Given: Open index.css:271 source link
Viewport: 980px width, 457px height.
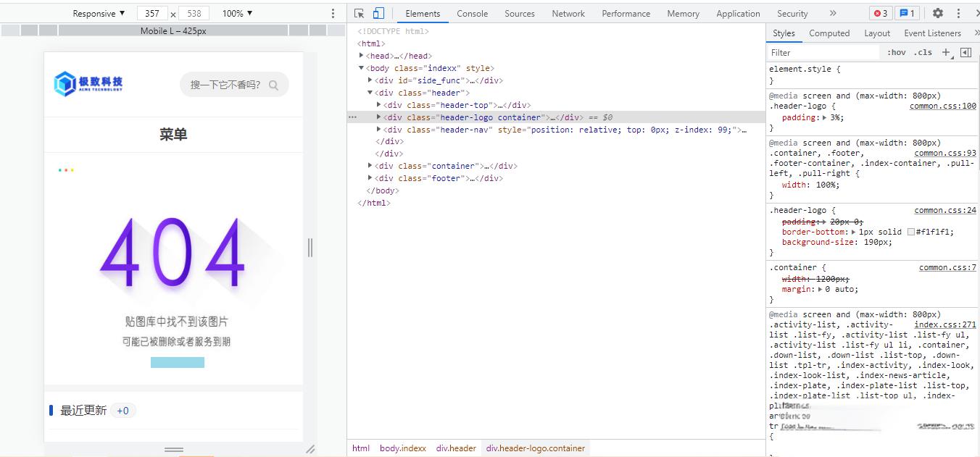Looking at the screenshot, I should [945, 324].
